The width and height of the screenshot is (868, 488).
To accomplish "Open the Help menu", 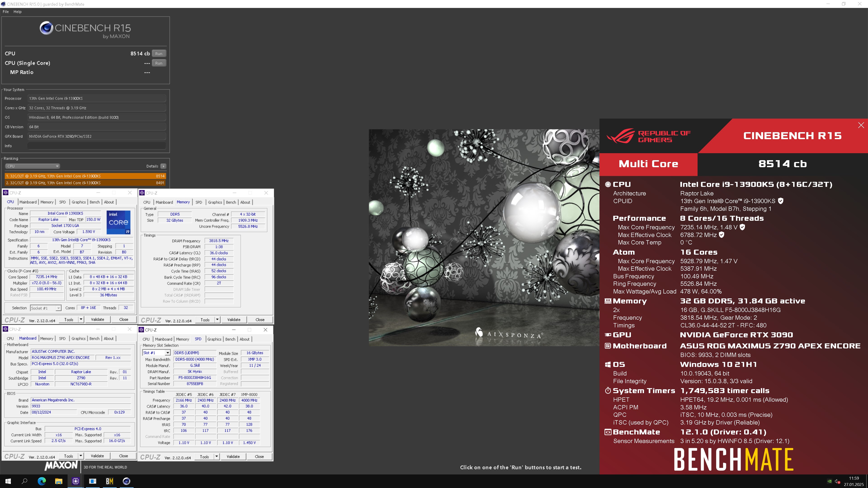I will coord(18,12).
